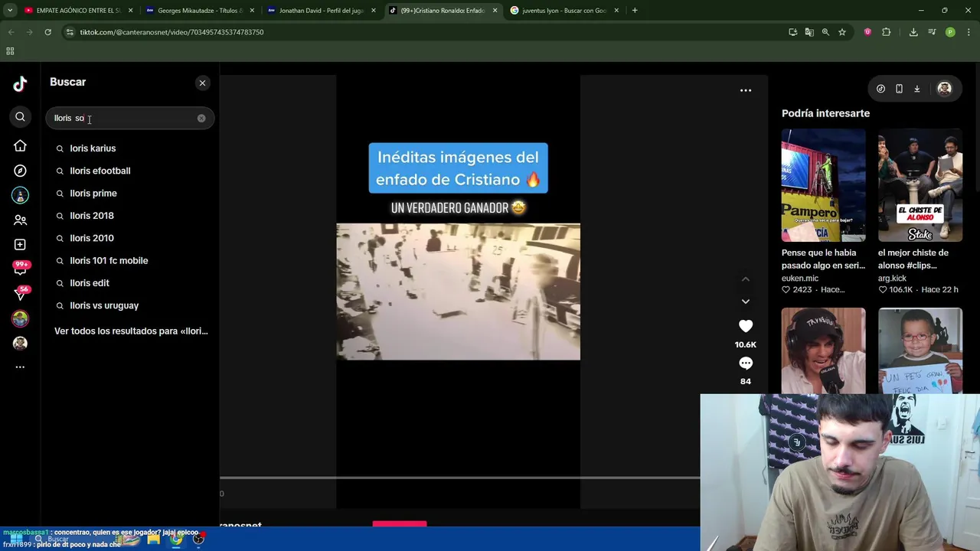Viewport: 980px width, 551px height.
Task: Open 'El chiste de Alonso' video thumbnail
Action: [x=920, y=185]
